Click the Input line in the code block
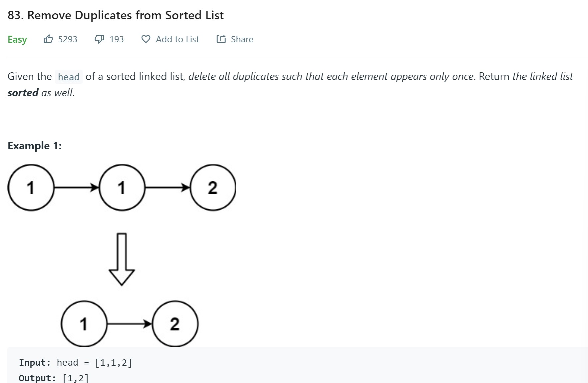The image size is (588, 383). pyautogui.click(x=75, y=363)
